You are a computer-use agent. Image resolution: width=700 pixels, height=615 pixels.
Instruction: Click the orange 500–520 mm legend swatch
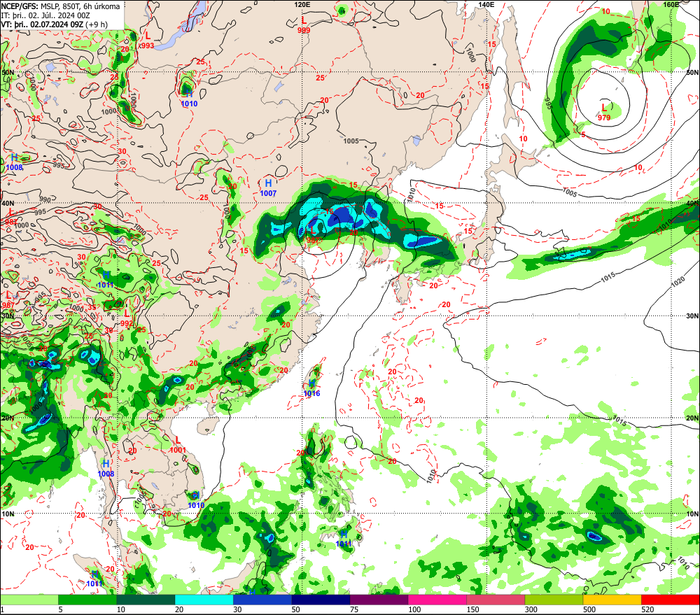point(612,600)
